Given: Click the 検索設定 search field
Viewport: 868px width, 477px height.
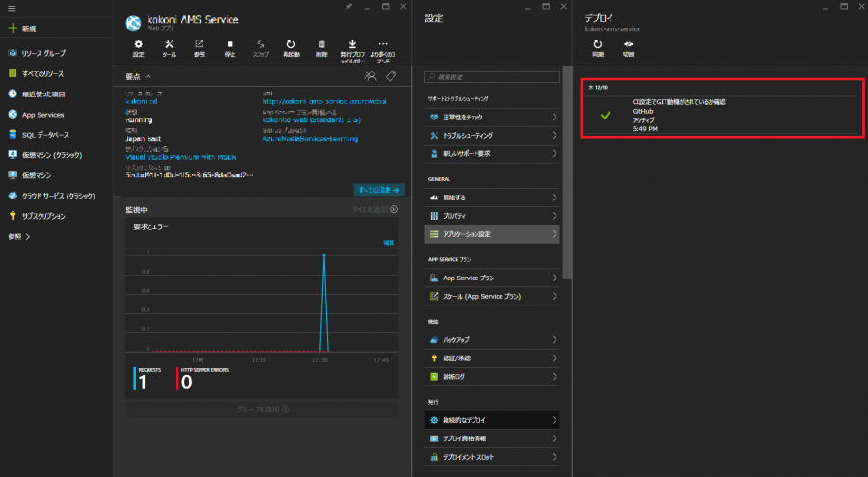Looking at the screenshot, I should (x=494, y=75).
